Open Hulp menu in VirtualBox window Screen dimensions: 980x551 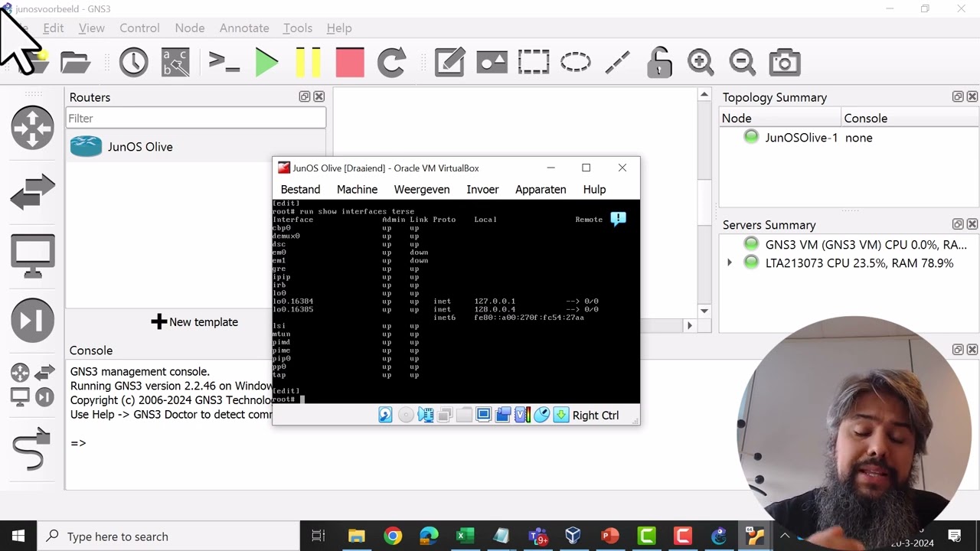pos(594,189)
